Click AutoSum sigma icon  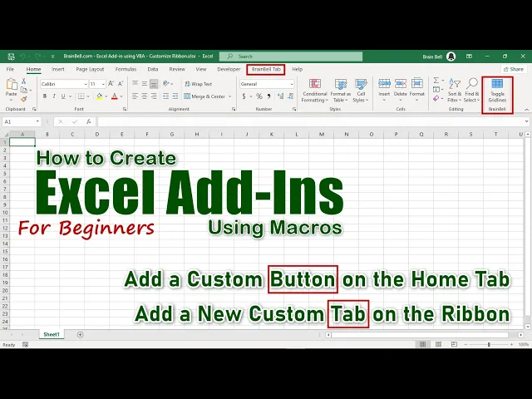pyautogui.click(x=436, y=81)
